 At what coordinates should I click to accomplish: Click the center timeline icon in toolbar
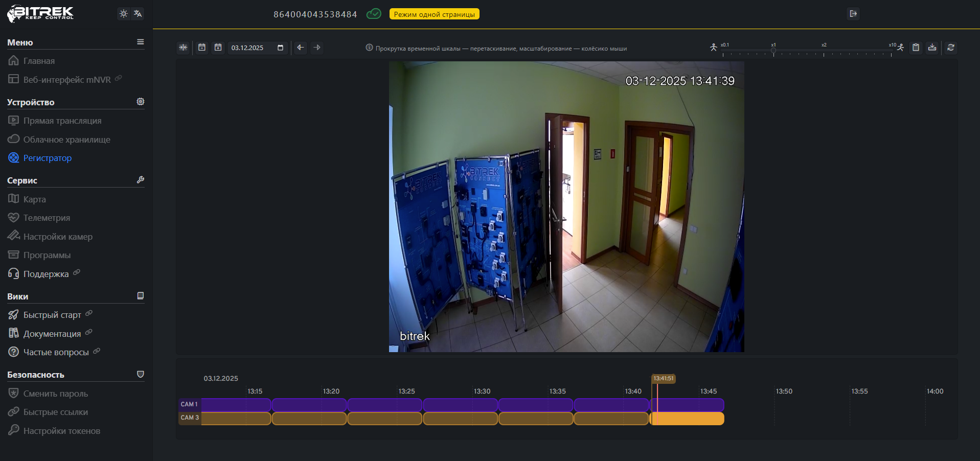[183, 48]
